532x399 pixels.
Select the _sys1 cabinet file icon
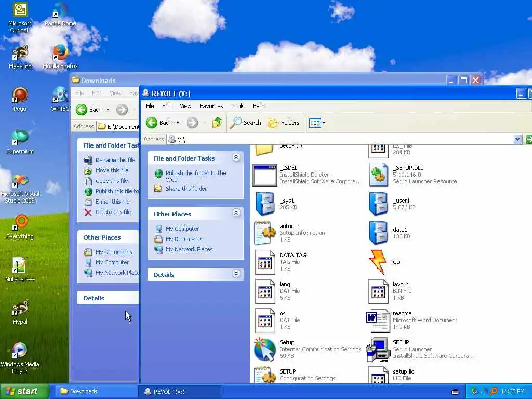click(x=265, y=204)
